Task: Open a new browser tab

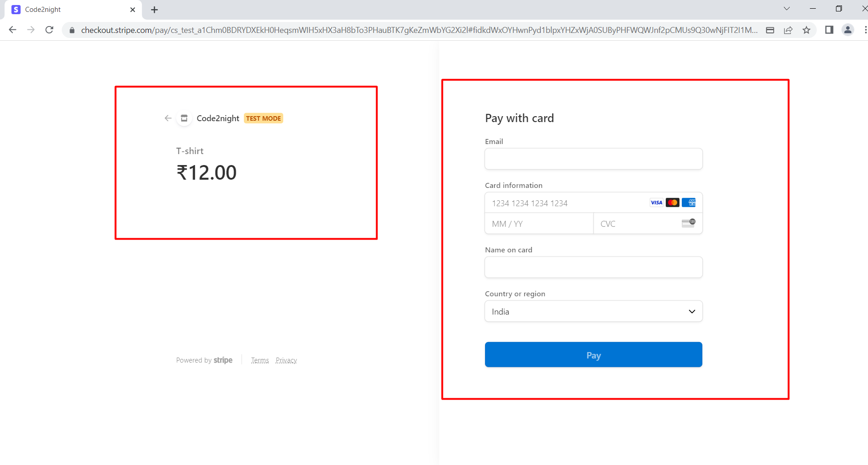Action: tap(154, 10)
